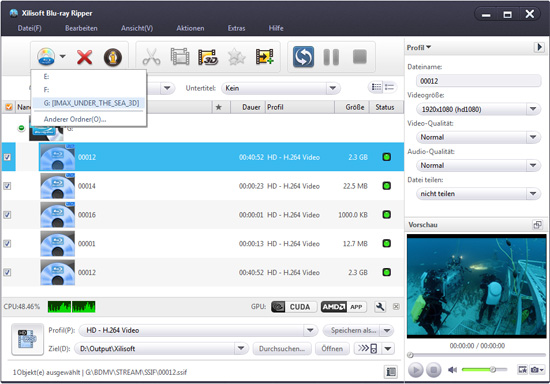The width and height of the screenshot is (550, 384).
Task: Open the Aktionen menu
Action: tap(190, 28)
